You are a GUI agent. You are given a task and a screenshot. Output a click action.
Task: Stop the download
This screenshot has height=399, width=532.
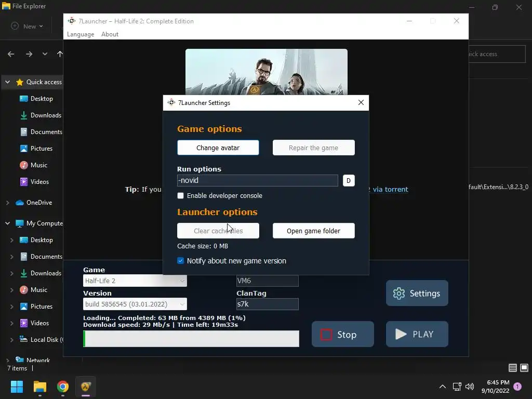pos(343,334)
